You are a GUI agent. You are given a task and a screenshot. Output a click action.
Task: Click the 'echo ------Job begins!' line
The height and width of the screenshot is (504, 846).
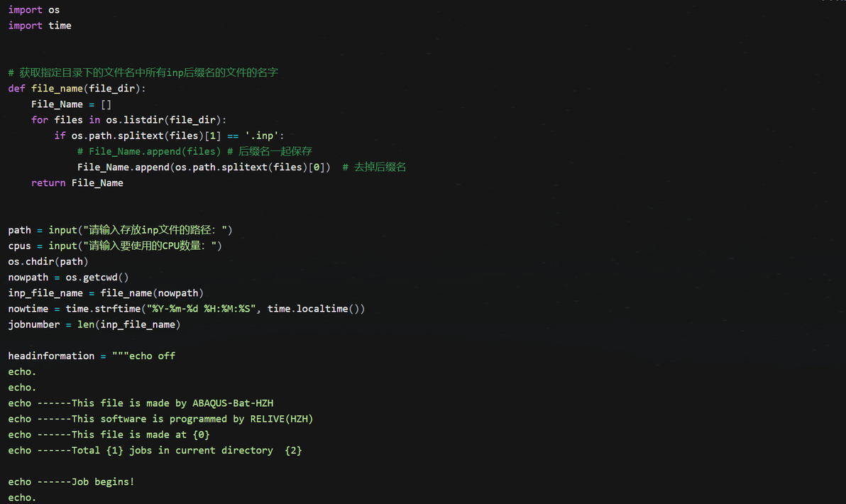(71, 482)
